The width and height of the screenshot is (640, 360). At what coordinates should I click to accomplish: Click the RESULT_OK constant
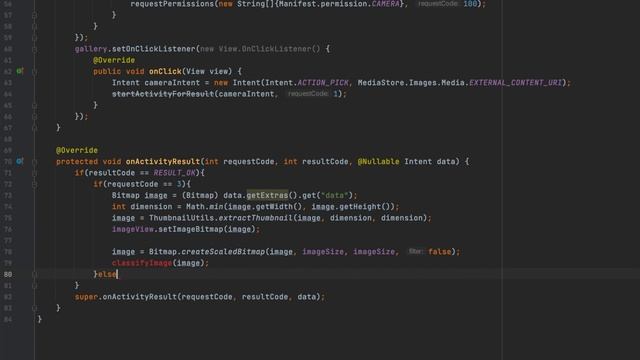[174, 173]
